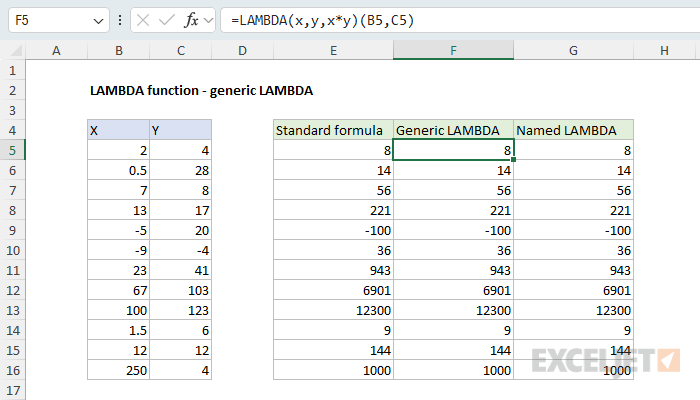Click the Cancel (X) formula icon
The image size is (700, 400).
click(x=143, y=20)
